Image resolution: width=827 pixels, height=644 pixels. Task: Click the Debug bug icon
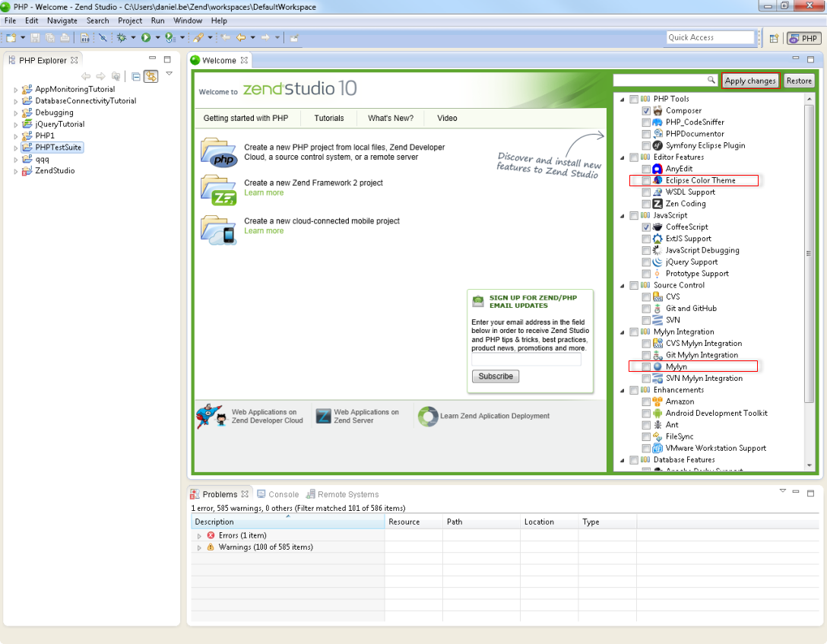(122, 37)
